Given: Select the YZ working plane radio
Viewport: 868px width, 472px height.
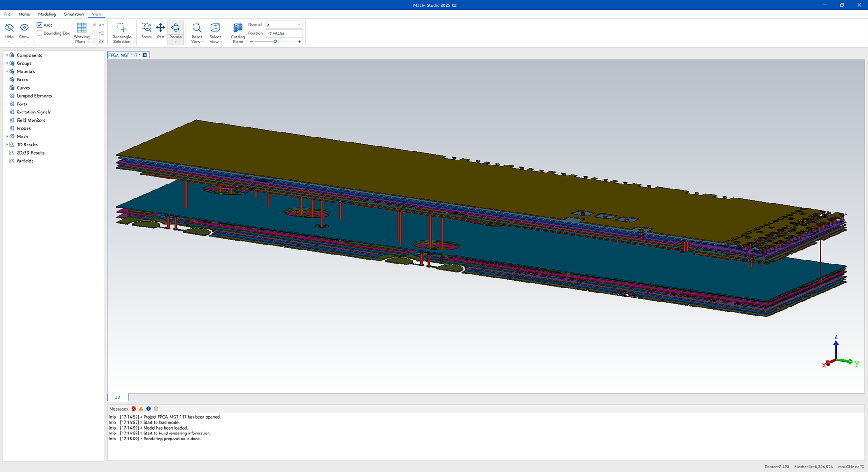Looking at the screenshot, I should pos(95,33).
